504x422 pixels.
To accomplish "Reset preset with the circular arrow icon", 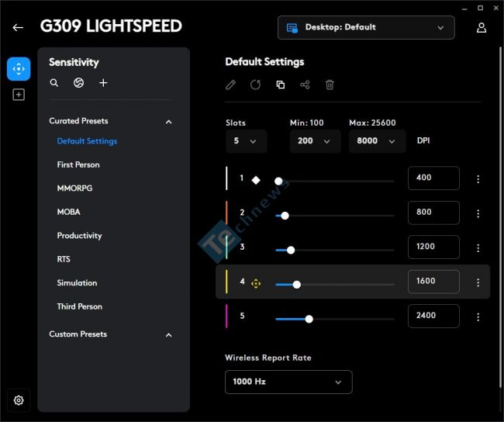I will [x=255, y=85].
